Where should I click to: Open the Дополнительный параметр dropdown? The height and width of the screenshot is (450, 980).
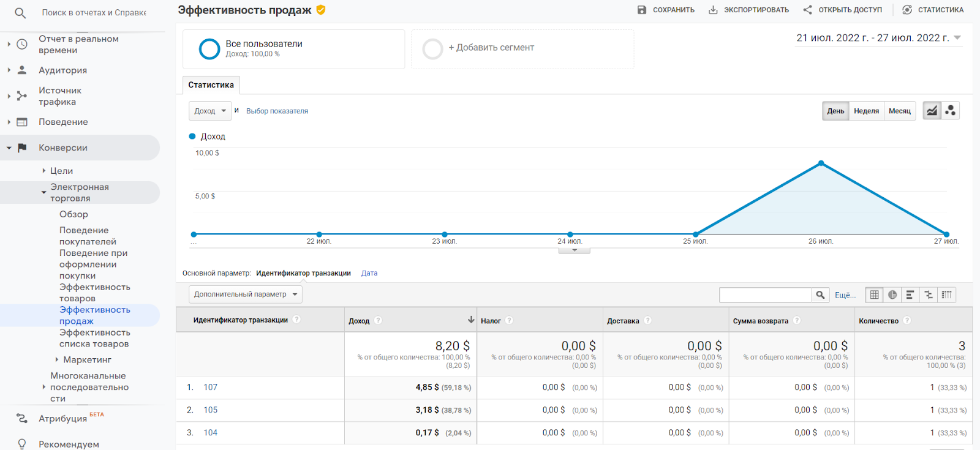pyautogui.click(x=245, y=294)
